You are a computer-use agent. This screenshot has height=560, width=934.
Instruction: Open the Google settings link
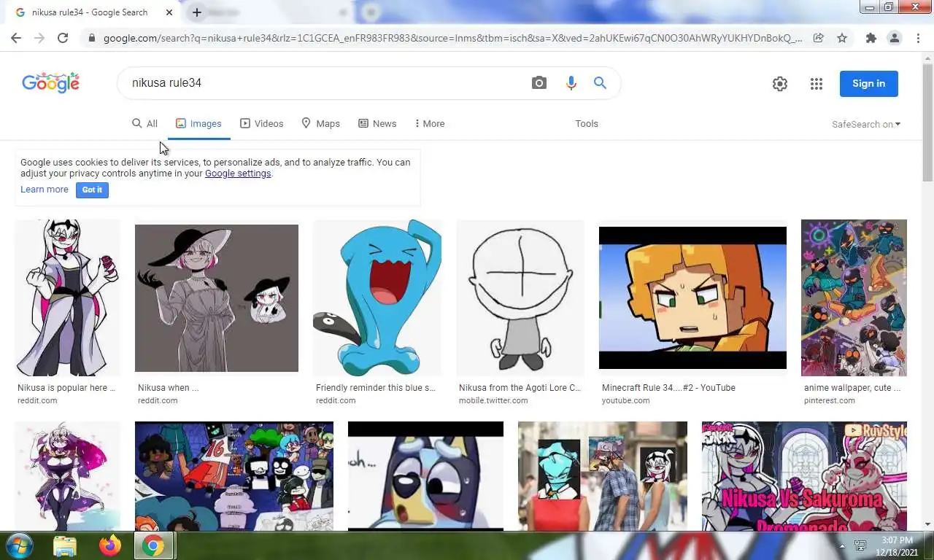click(x=238, y=174)
